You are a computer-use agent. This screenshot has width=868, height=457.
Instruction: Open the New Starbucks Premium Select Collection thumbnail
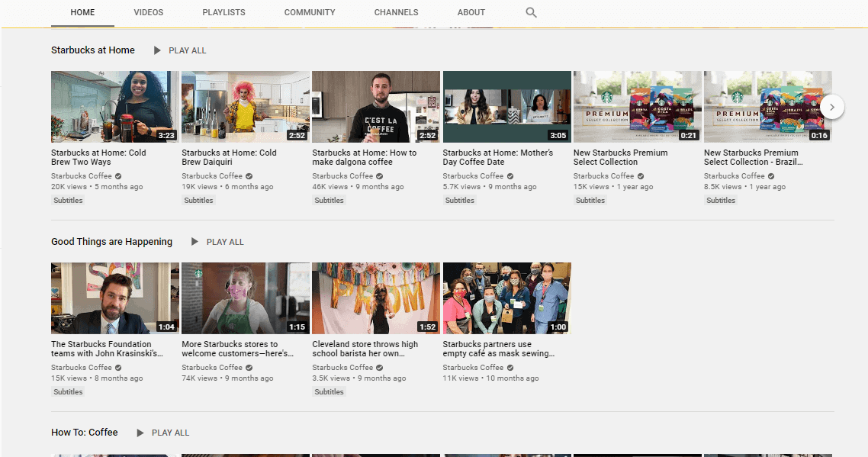click(637, 106)
